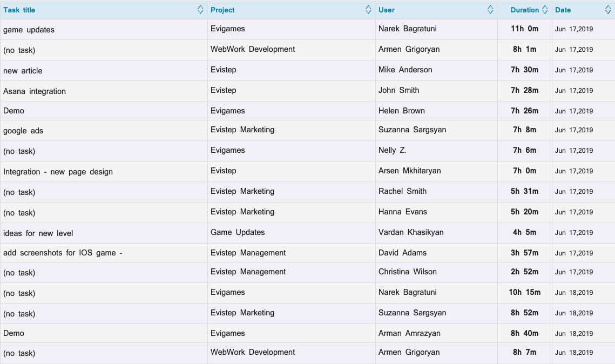Viewport: 615px width, 364px height.
Task: Click the sort arrows beside the Duration header
Action: point(544,10)
